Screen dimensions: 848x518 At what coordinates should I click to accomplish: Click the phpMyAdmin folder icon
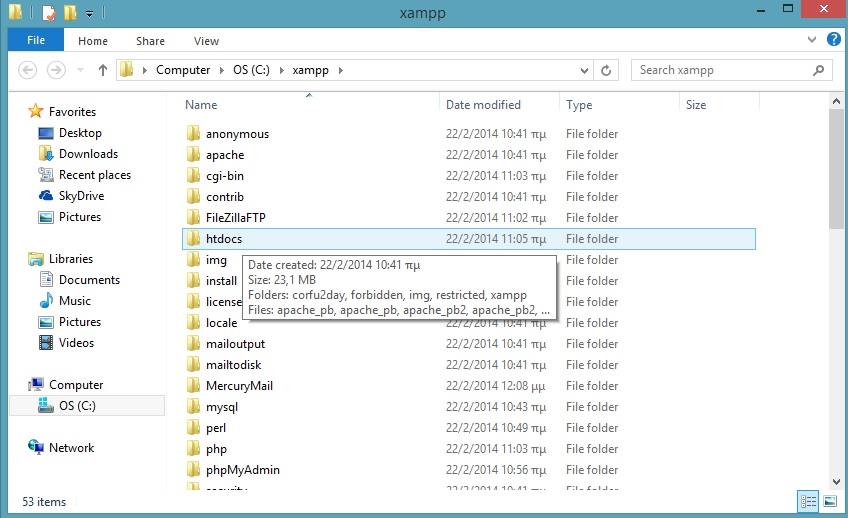(x=194, y=469)
